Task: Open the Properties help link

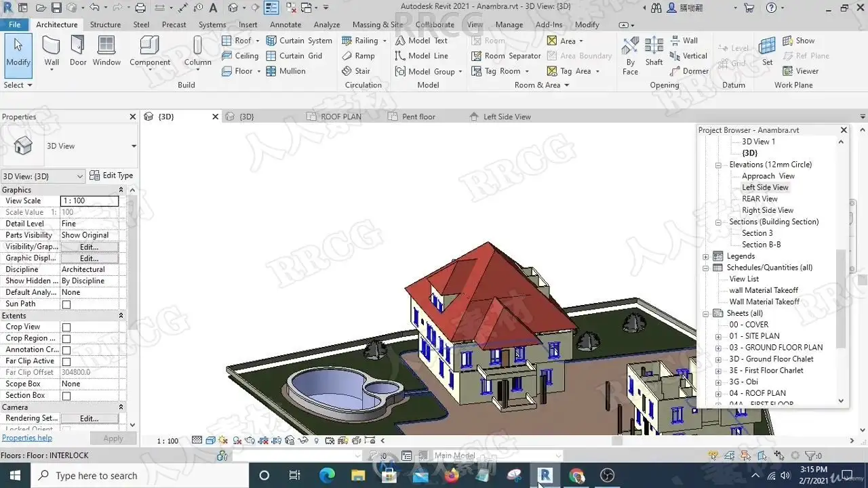Action: (x=27, y=438)
